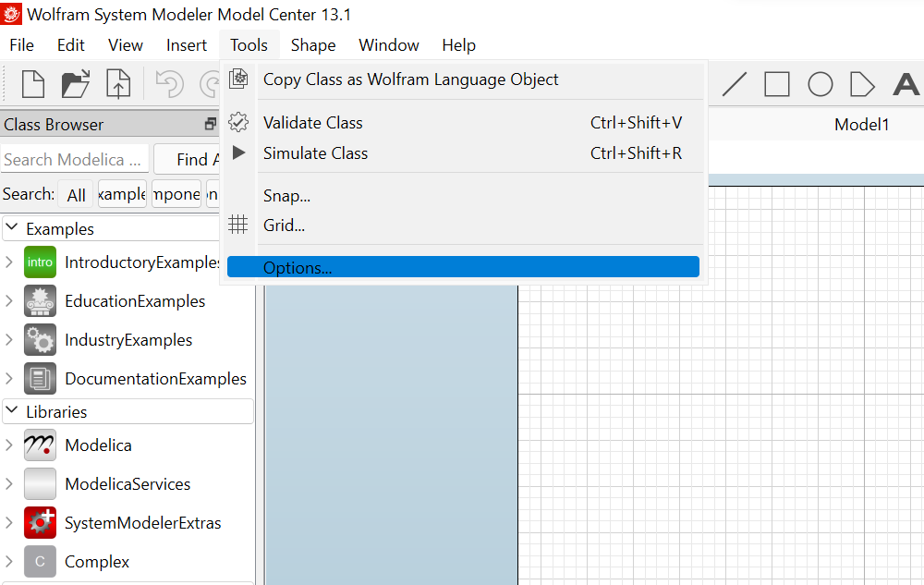
Task: Select the Line drawing tool
Action: (734, 84)
